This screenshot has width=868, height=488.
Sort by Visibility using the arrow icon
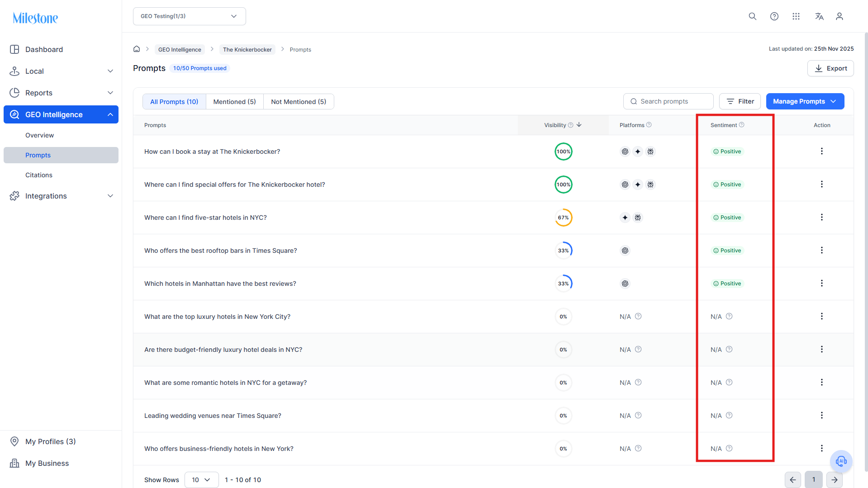click(x=579, y=125)
